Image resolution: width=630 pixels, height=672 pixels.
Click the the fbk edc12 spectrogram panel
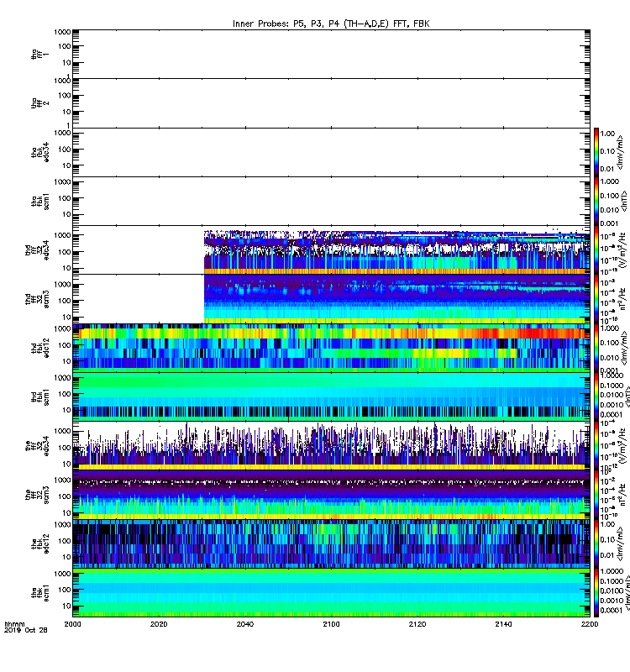pyautogui.click(x=331, y=543)
